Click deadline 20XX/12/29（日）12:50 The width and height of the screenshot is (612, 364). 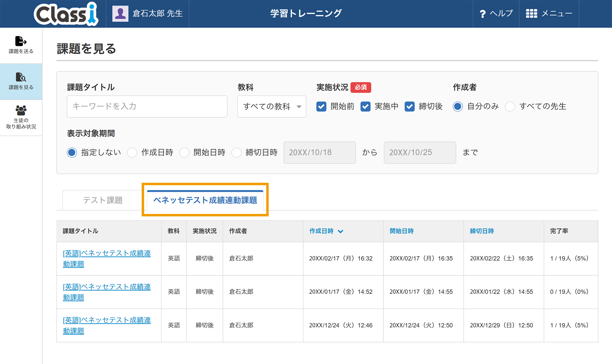click(502, 325)
